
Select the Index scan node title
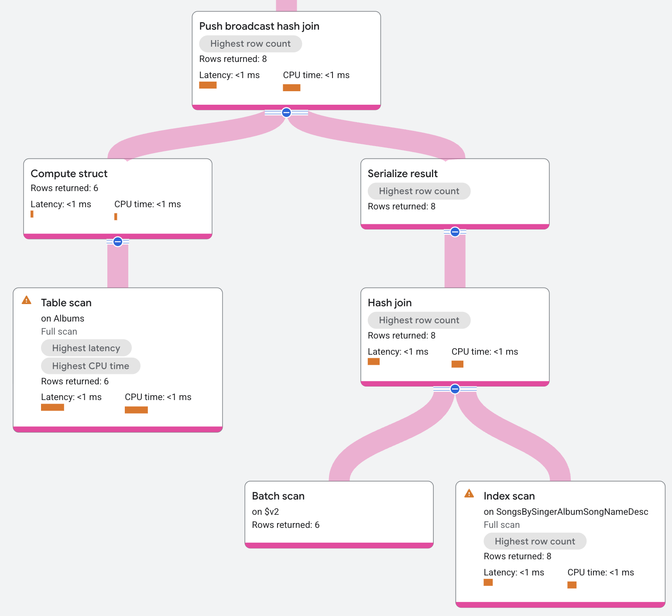pos(509,496)
